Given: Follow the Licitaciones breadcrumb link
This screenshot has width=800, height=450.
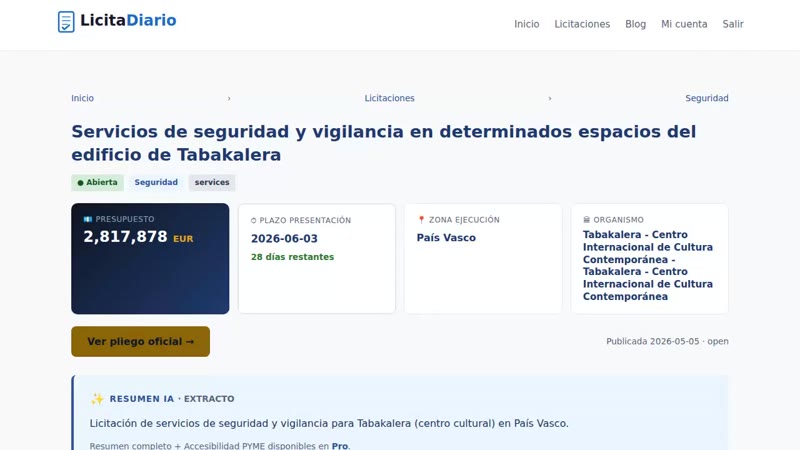Looking at the screenshot, I should click(x=389, y=98).
